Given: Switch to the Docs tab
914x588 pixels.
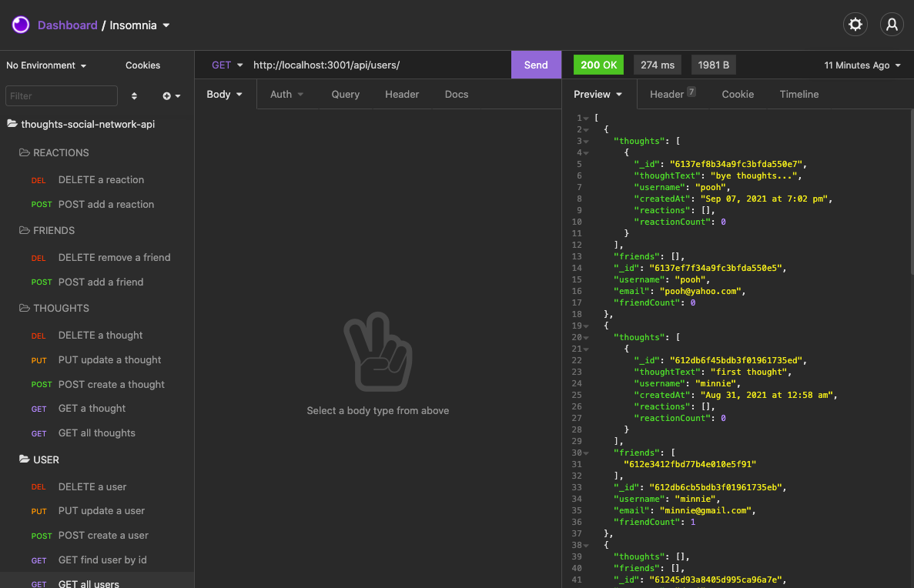Looking at the screenshot, I should [457, 95].
